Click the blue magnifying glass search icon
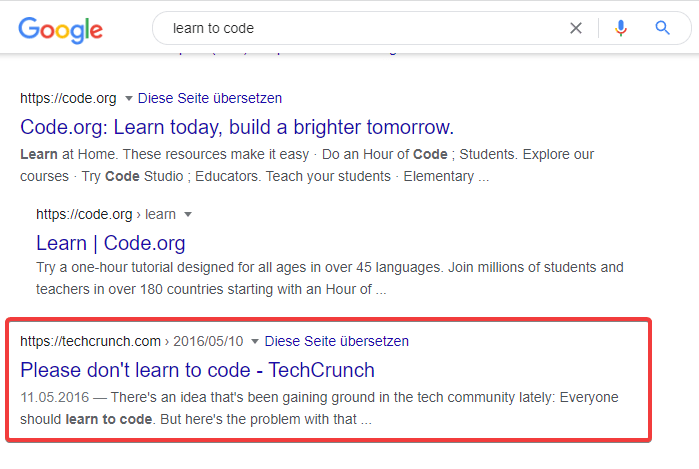Screen dimensions: 699x469 pyautogui.click(x=662, y=28)
